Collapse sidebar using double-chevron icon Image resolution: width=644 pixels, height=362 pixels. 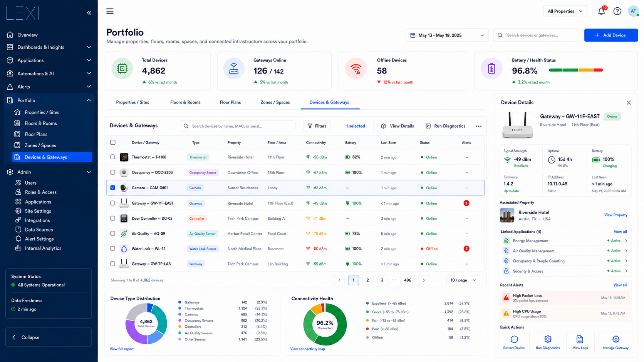click(89, 13)
